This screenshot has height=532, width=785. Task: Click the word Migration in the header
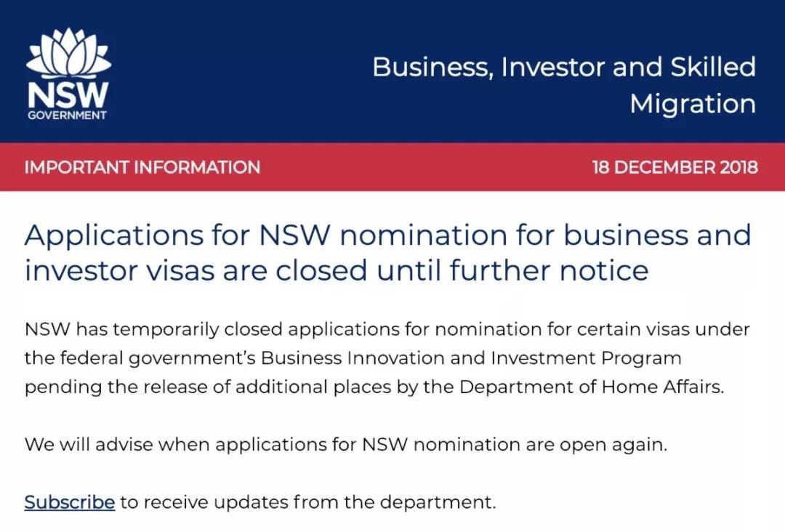(x=692, y=104)
